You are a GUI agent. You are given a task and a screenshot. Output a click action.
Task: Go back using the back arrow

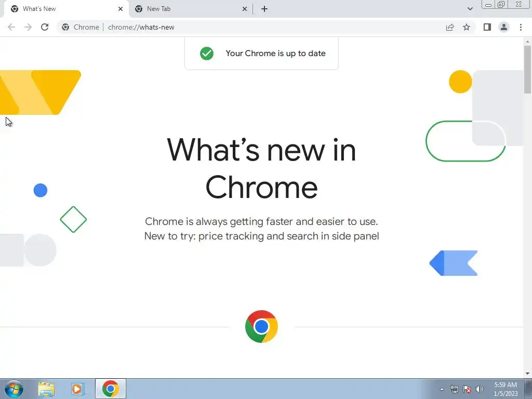(x=11, y=27)
